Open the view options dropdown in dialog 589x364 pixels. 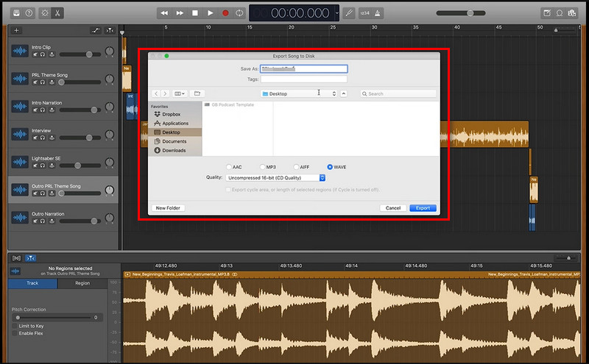[180, 93]
